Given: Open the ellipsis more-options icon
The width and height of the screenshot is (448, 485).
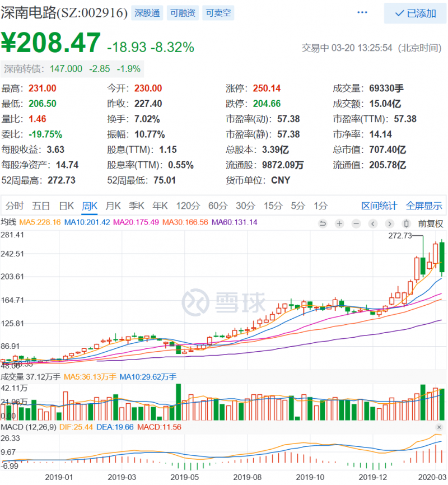Looking at the screenshot, I should pyautogui.click(x=362, y=11).
